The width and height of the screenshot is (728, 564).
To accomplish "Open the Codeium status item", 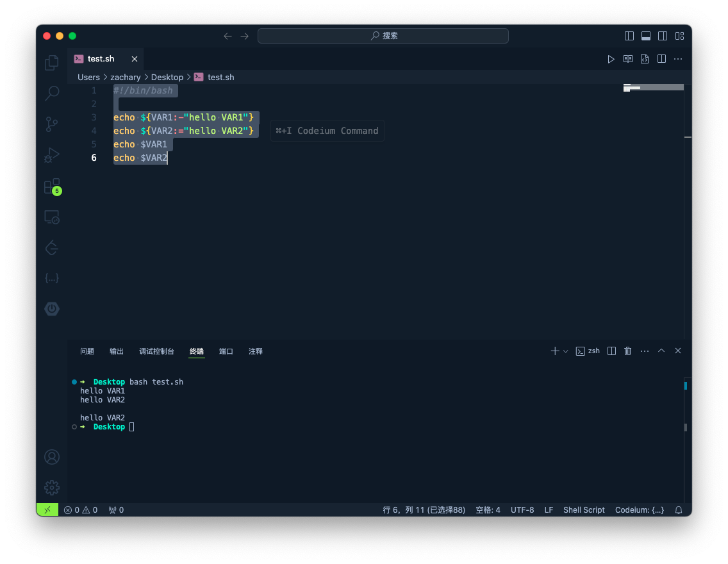I will point(640,510).
